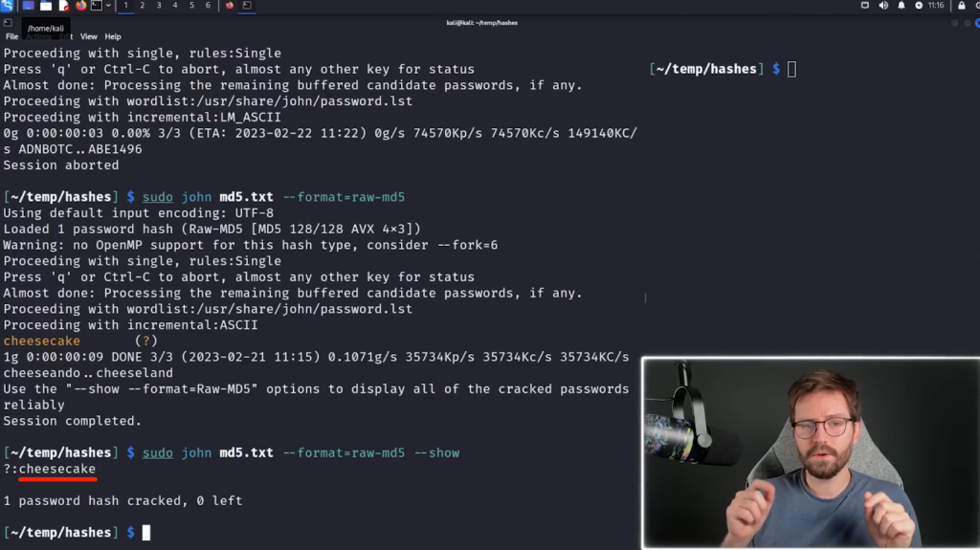Expand the terminal launcher dropdown arrow
The image size is (980, 550).
click(108, 6)
